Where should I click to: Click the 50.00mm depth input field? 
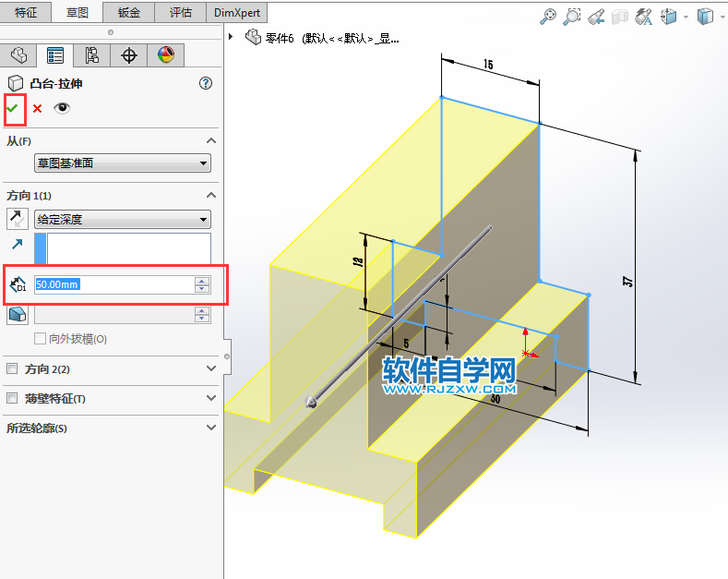click(x=114, y=284)
